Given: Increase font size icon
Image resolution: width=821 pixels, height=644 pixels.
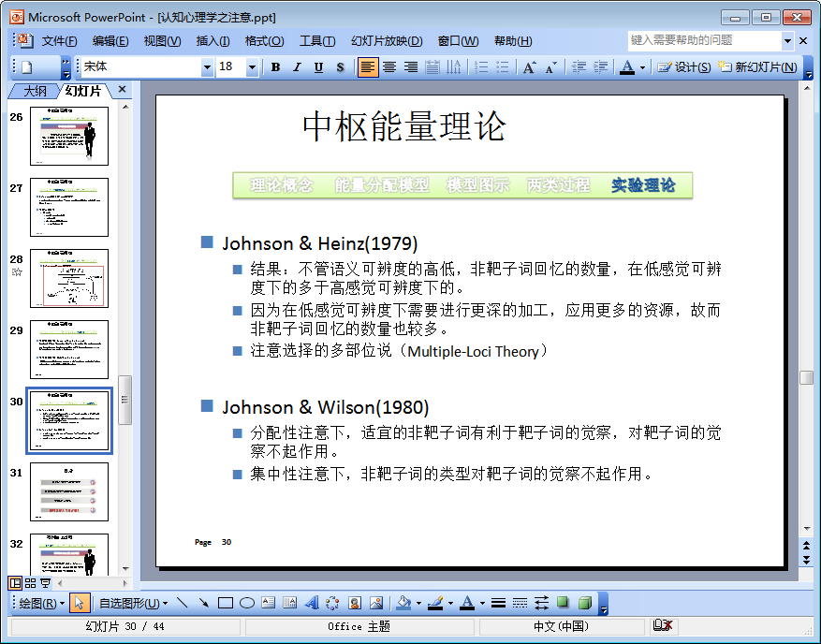Looking at the screenshot, I should point(529,67).
